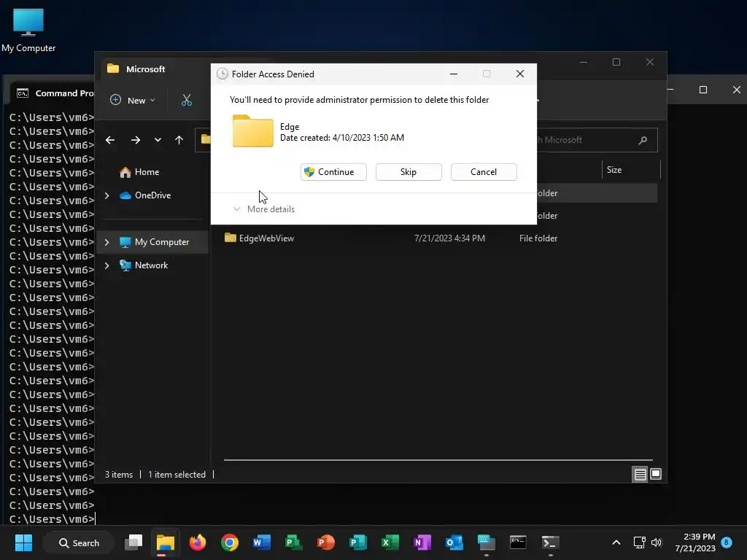This screenshot has height=560, width=747.
Task: Click the horizontal scrollbar in Explorer
Action: coord(438,460)
